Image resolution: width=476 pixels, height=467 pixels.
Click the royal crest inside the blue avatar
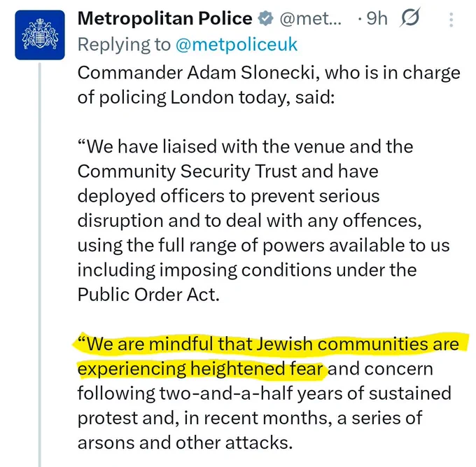tap(40, 34)
